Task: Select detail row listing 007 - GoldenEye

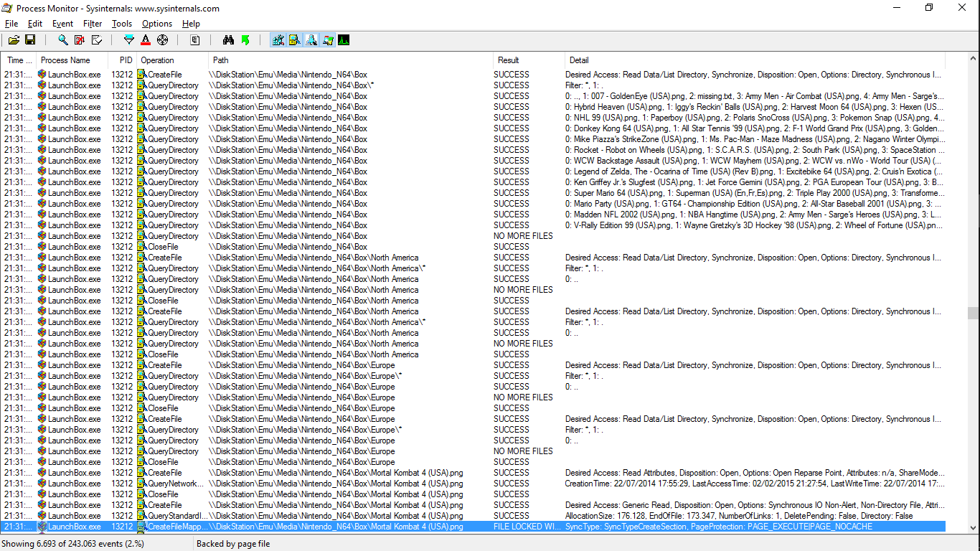Action: click(x=755, y=96)
